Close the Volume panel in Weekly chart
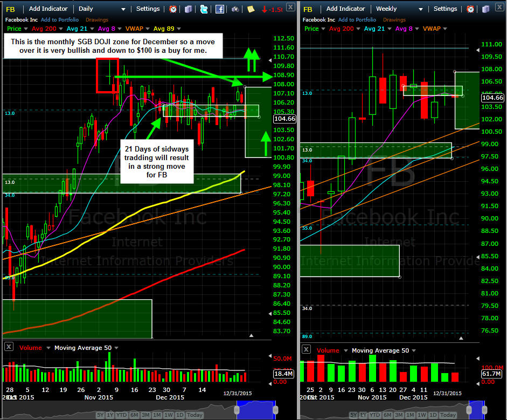 point(306,349)
